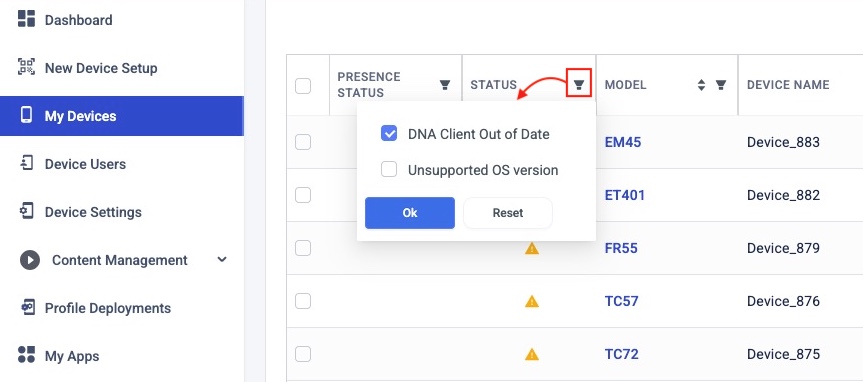The width and height of the screenshot is (863, 382).
Task: Click the DEVICE NAME column header
Action: [x=788, y=85]
